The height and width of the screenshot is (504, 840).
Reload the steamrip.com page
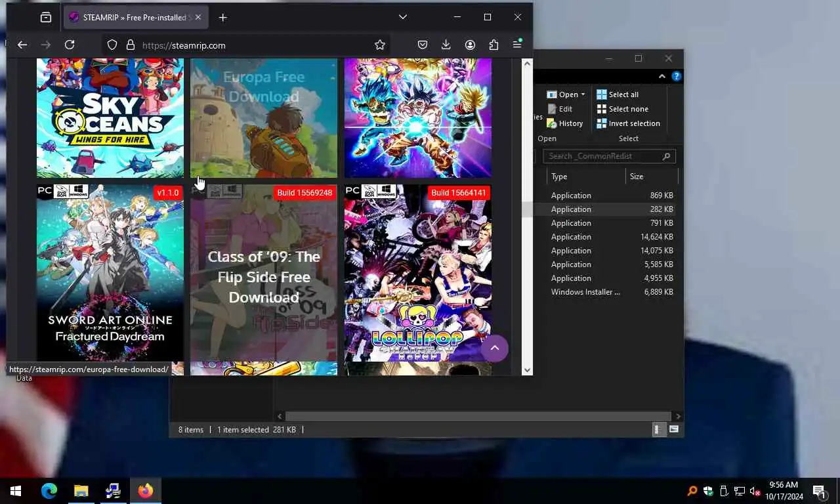pos(70,45)
